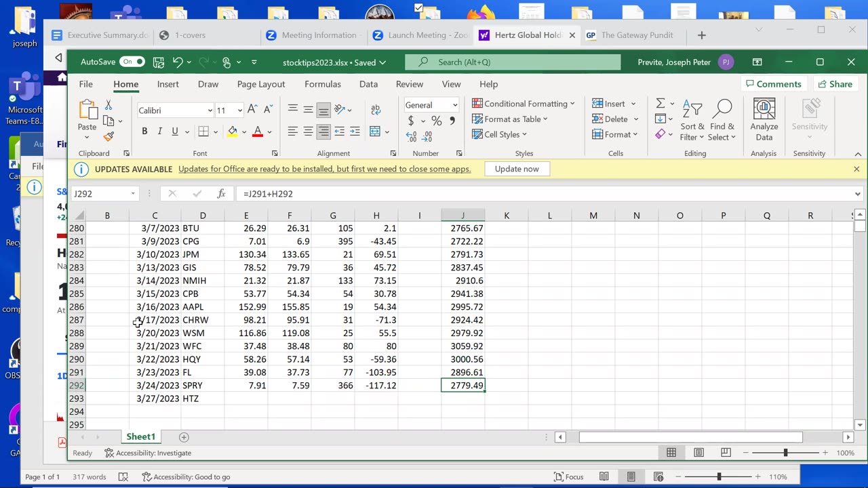868x488 pixels.
Task: Expand the Conditional Formatting menu
Action: [x=524, y=104]
